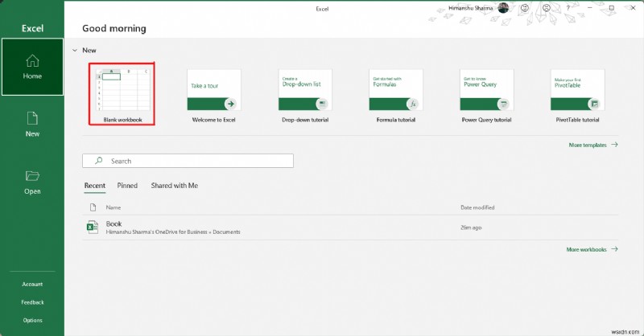Sort by the Name column header
The width and height of the screenshot is (644, 336).
tap(114, 207)
